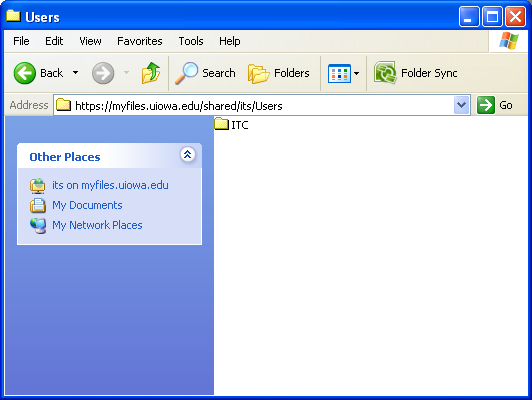The height and width of the screenshot is (400, 532).
Task: Open My Network Places link
Action: coord(97,225)
